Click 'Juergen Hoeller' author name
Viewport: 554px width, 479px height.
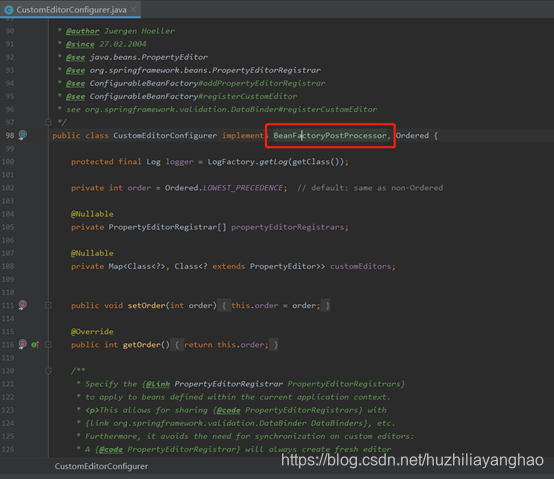139,31
